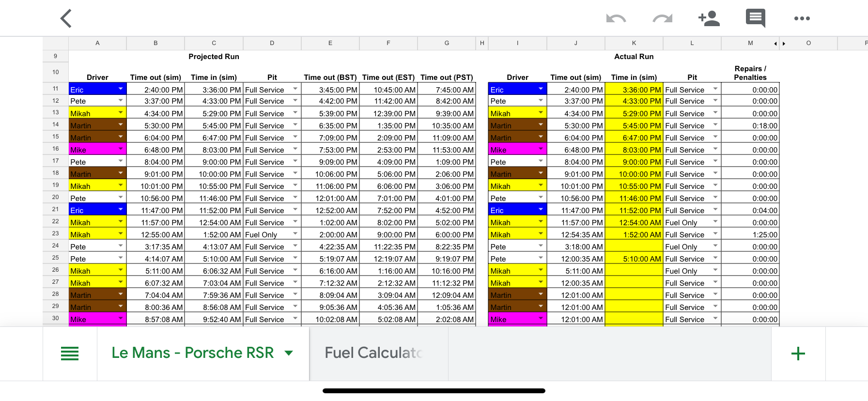Open Mike driver dropdown in row 16 column A
The width and height of the screenshot is (868, 401).
[121, 149]
